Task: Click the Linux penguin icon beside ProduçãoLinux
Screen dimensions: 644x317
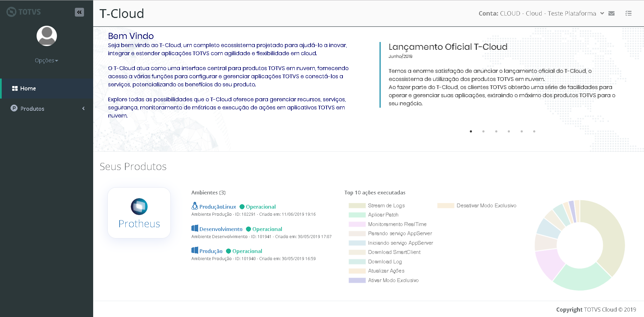Action: [x=195, y=206]
